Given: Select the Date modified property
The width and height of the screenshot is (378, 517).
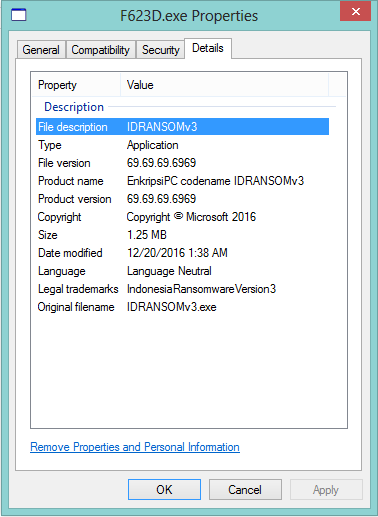Looking at the screenshot, I should [70, 253].
